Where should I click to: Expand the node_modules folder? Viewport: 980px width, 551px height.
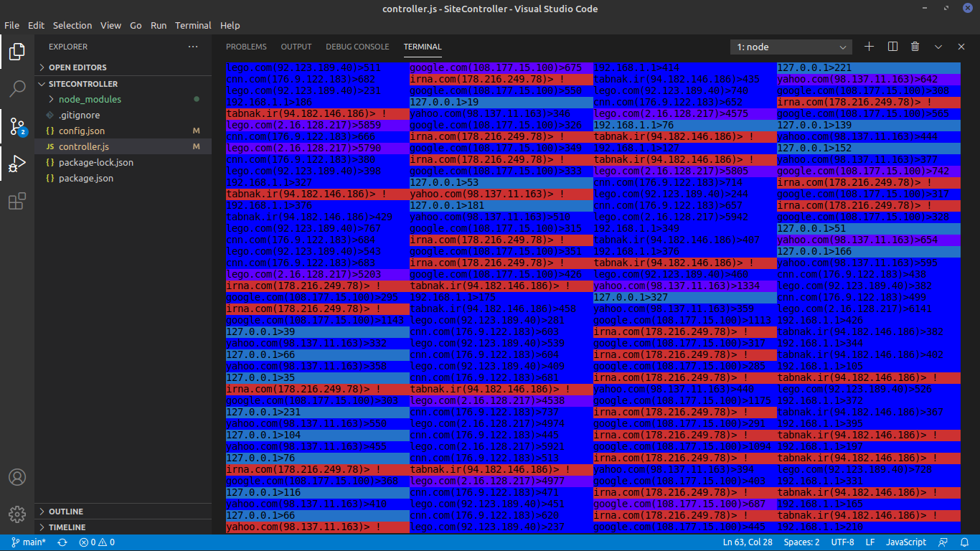tap(123, 99)
